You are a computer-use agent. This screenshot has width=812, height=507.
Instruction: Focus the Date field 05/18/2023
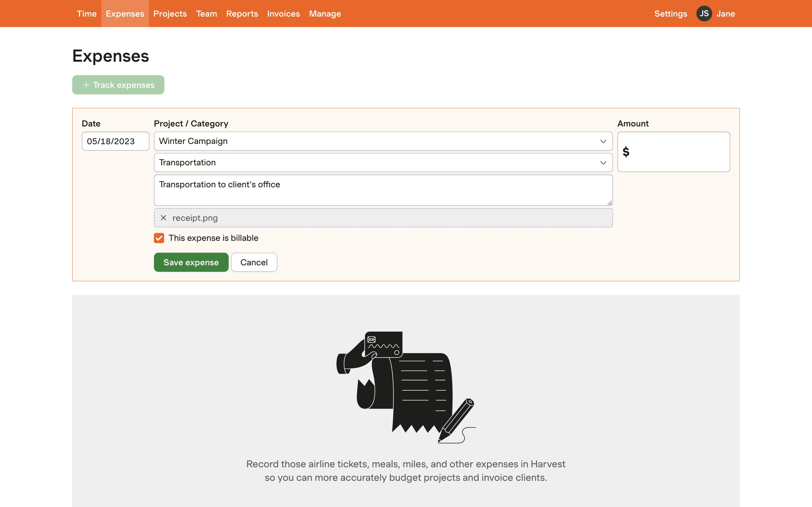pos(115,141)
